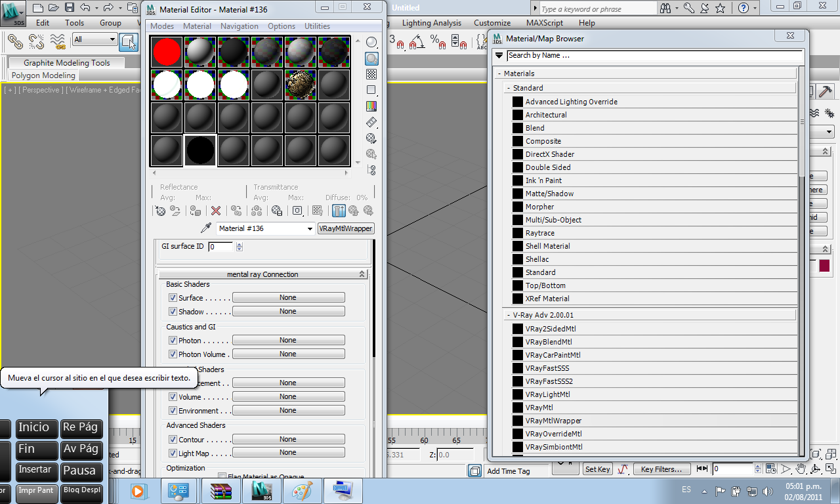
Task: Click the Put to Library icon
Action: coord(277,211)
